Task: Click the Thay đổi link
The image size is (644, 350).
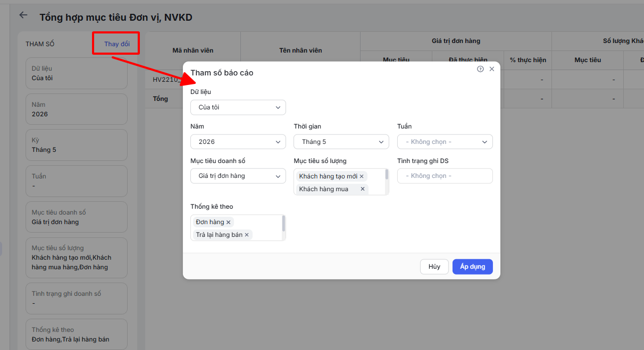Action: click(117, 44)
